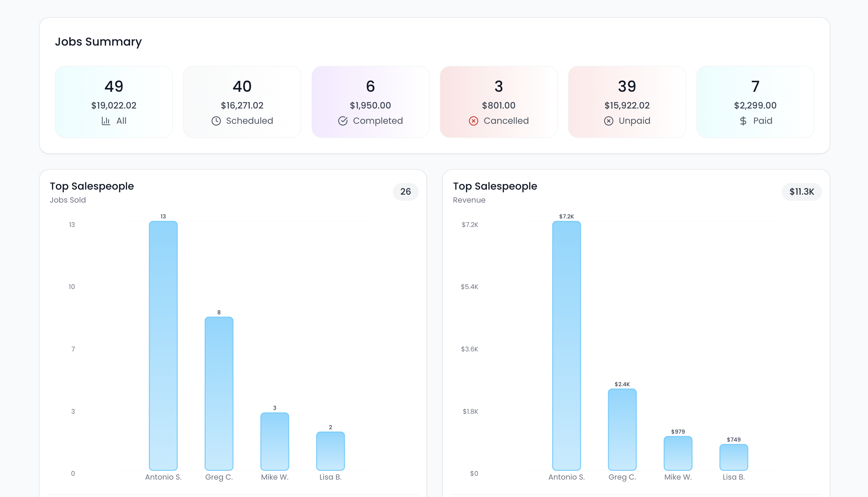Click the red X icon on the Cancelled card
Viewport: 868px width, 497px height.
coord(474,121)
